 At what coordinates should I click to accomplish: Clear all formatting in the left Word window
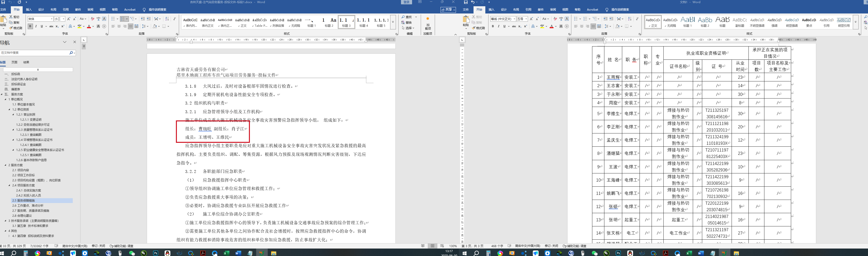(93, 19)
